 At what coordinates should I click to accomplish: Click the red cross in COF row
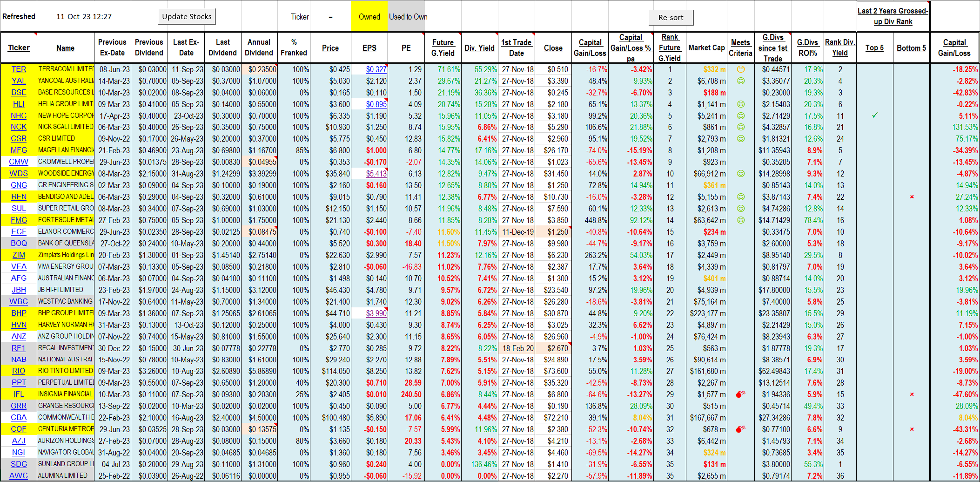coord(912,429)
